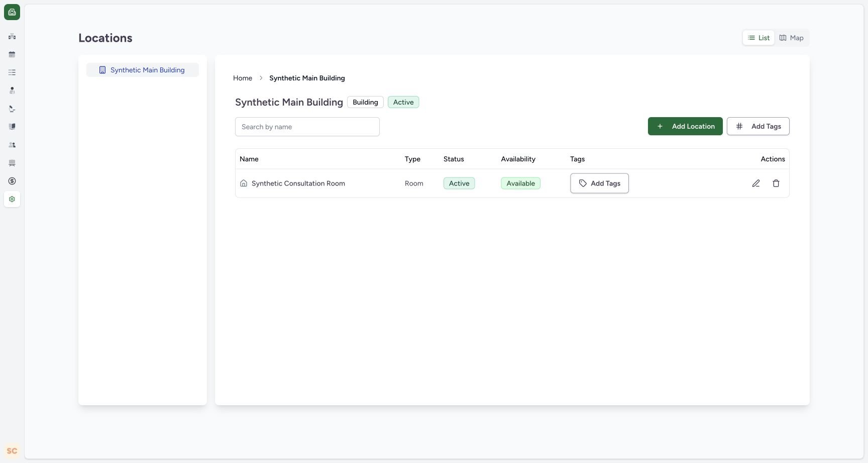Click the Add Location button
This screenshot has height=463, width=868.
[685, 126]
